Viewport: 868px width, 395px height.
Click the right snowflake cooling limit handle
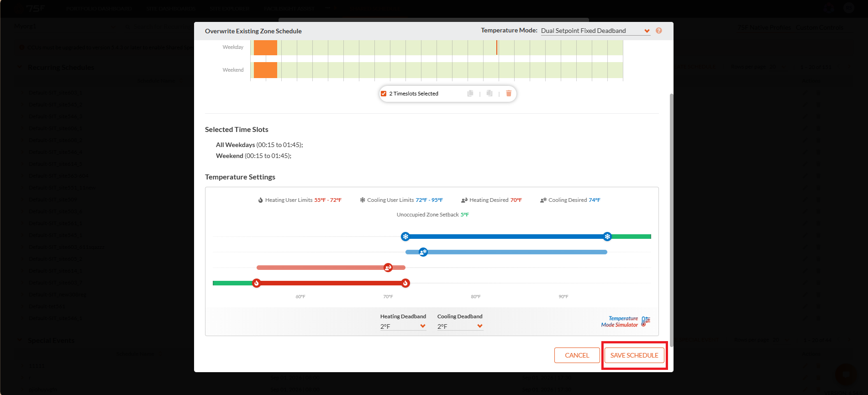coord(607,237)
